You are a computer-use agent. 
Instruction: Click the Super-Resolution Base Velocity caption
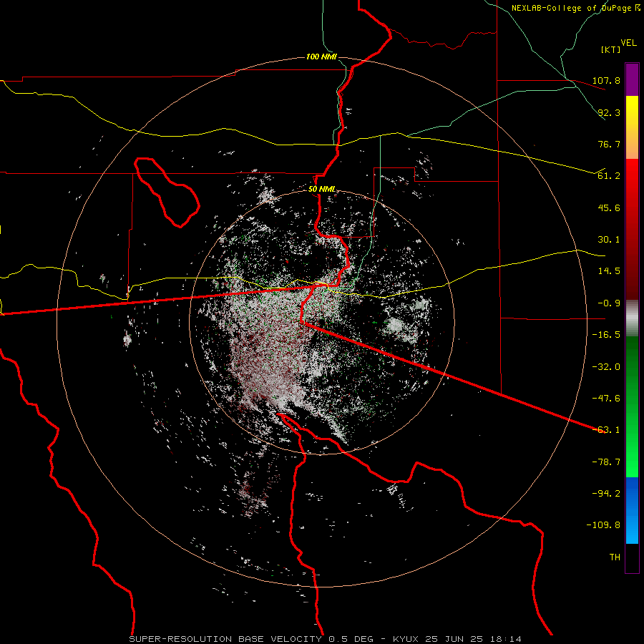[x=326, y=639]
